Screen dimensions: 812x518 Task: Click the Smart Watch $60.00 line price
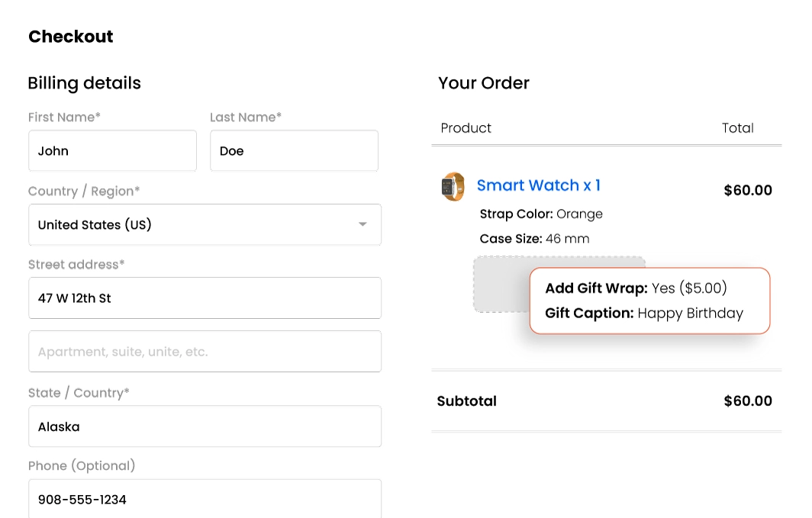click(747, 190)
